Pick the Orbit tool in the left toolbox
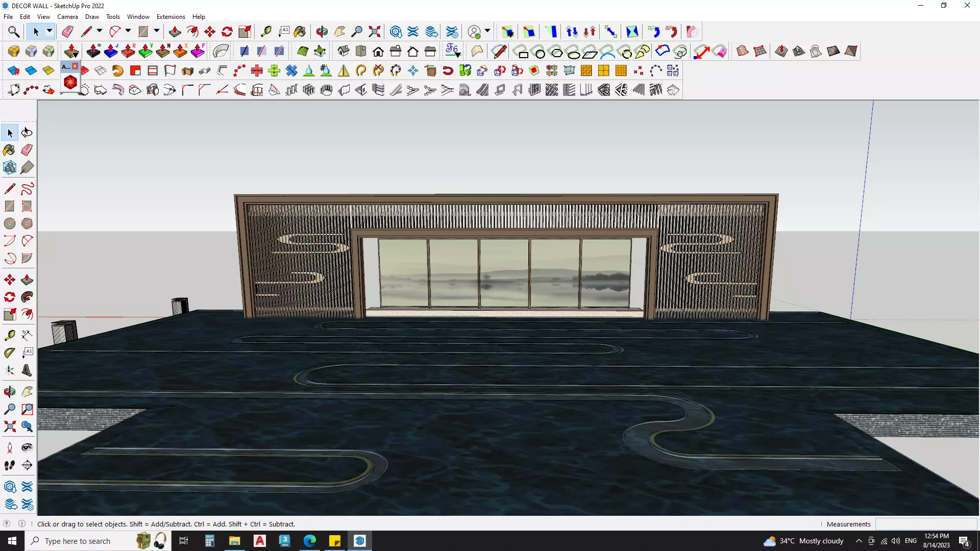Screen dimensions: 980x551 [x=10, y=391]
